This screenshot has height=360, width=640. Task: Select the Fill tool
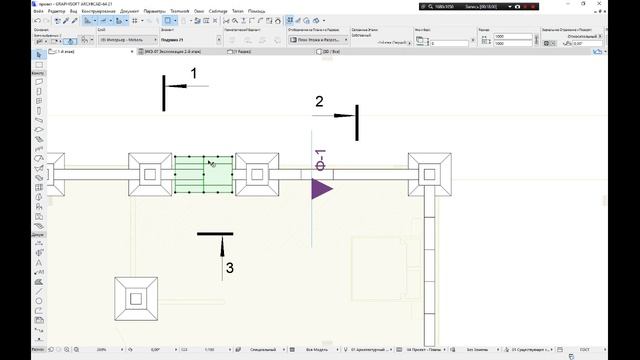tap(39, 282)
